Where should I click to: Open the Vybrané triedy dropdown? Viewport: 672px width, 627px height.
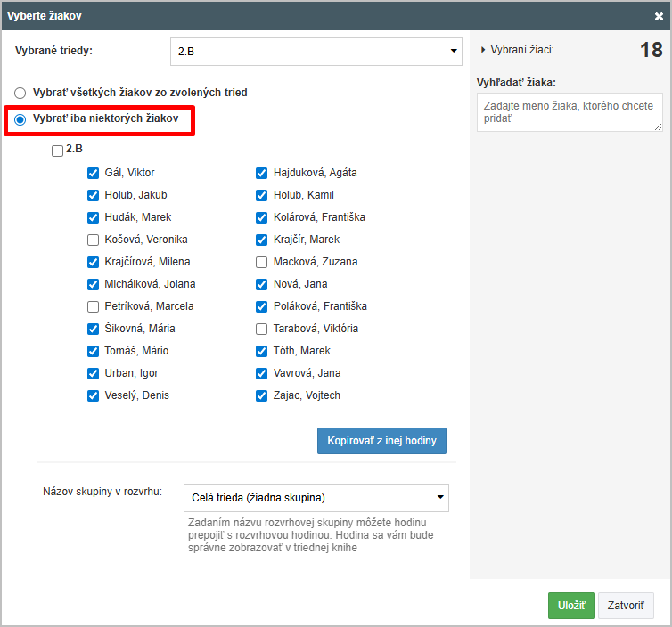point(316,52)
